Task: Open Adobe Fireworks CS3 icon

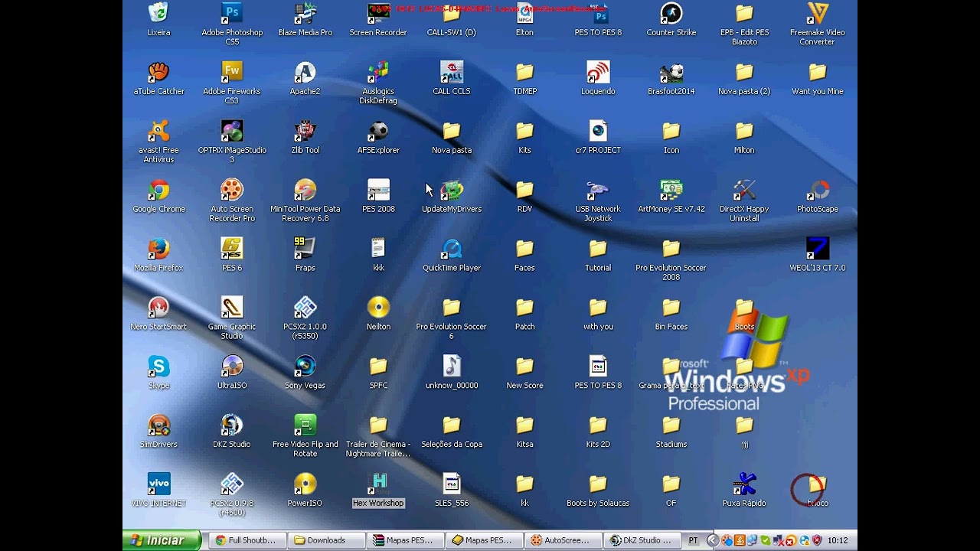Action: pyautogui.click(x=232, y=72)
